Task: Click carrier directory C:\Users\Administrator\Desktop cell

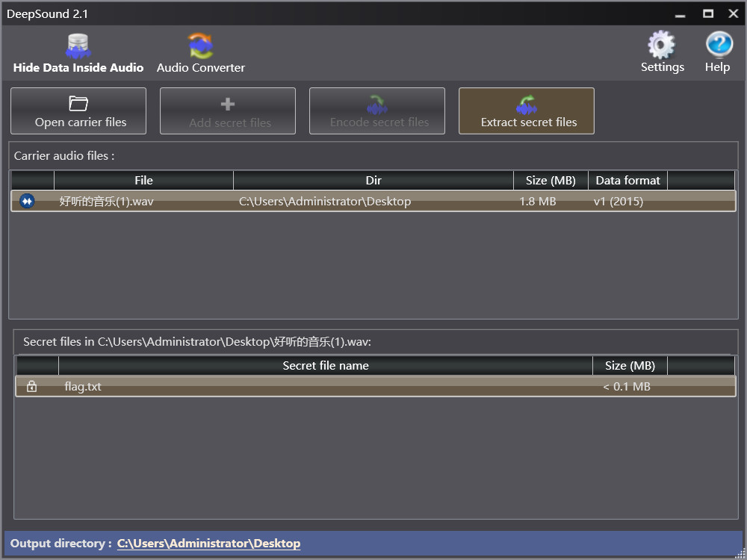Action: click(325, 202)
